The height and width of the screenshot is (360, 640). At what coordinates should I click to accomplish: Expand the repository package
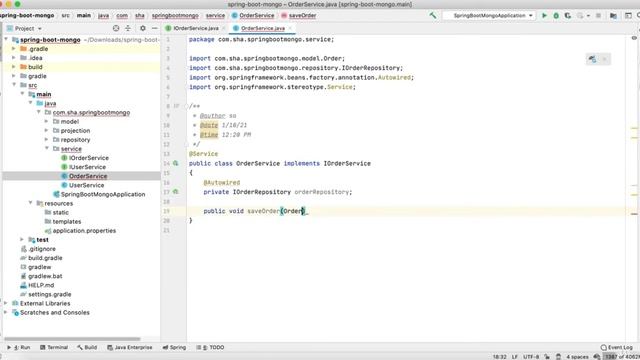(x=47, y=140)
